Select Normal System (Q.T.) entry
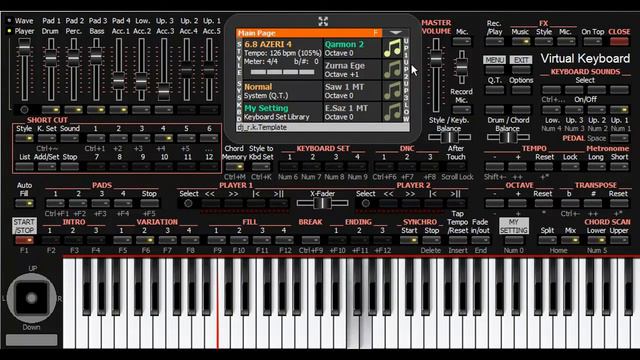640x360 pixels. (x=282, y=91)
